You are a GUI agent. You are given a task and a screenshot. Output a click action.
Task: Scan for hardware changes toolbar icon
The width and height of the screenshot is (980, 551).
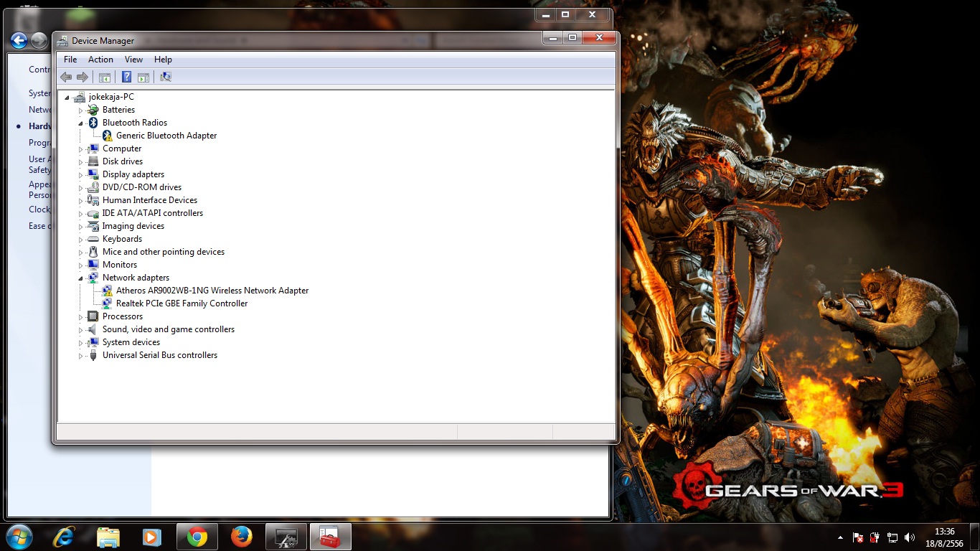pyautogui.click(x=166, y=77)
